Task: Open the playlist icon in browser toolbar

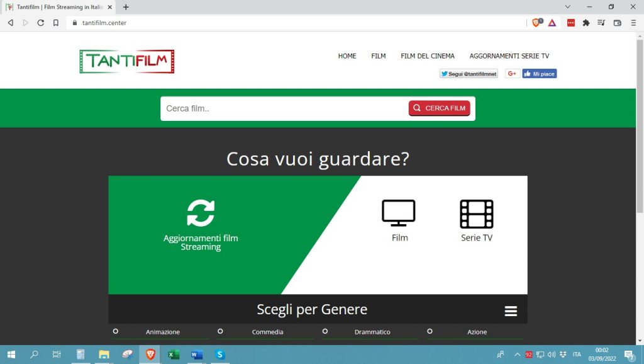Action: coord(601,23)
